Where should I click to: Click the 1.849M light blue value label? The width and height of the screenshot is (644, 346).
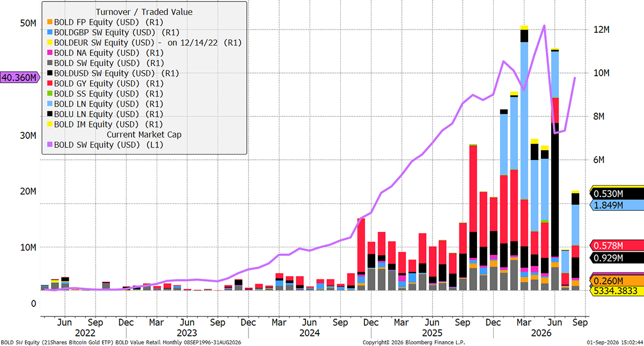[x=617, y=205]
